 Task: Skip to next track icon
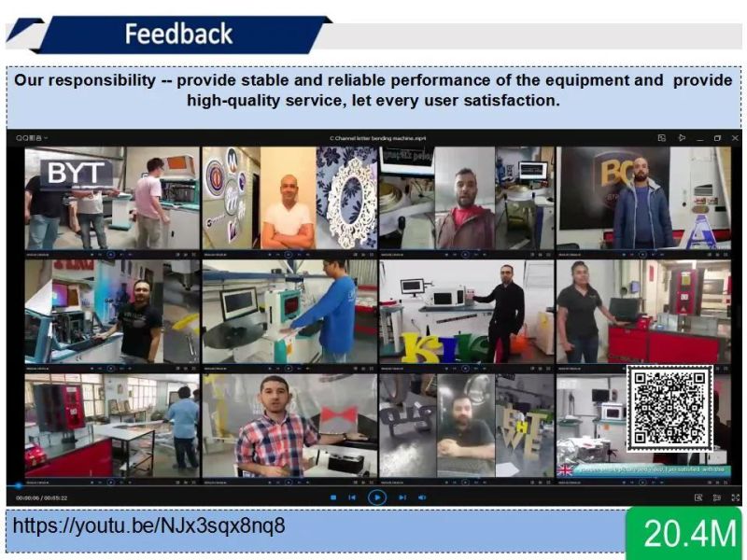[x=402, y=497]
